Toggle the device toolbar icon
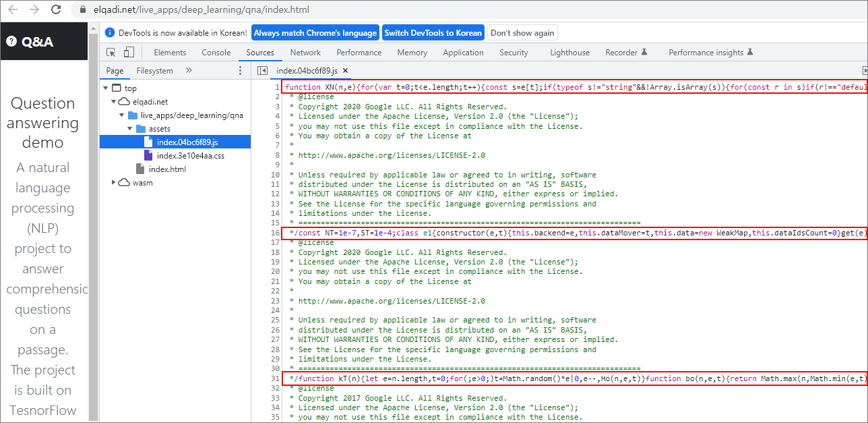The width and height of the screenshot is (868, 423). point(129,52)
